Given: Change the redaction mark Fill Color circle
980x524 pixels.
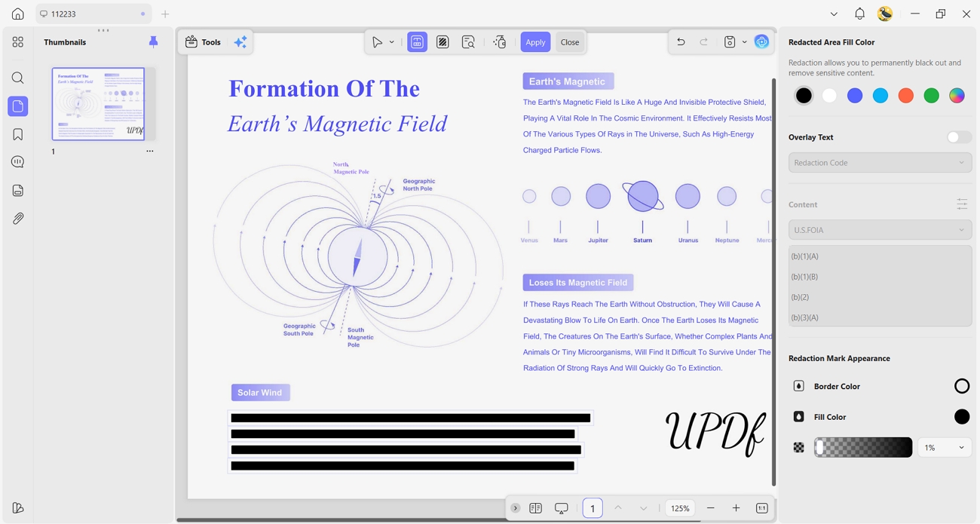Looking at the screenshot, I should point(962,417).
